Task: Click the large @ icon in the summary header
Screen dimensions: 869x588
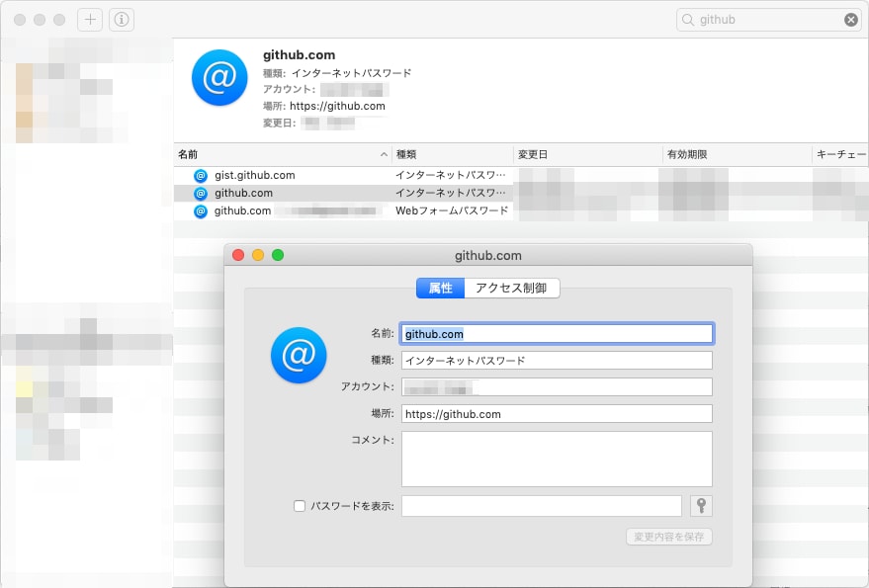Action: (x=219, y=78)
